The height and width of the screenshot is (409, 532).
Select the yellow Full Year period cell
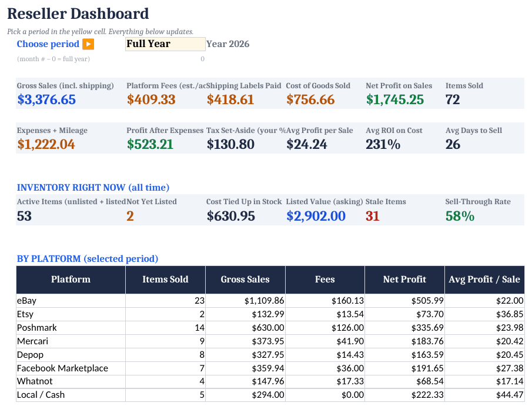165,44
